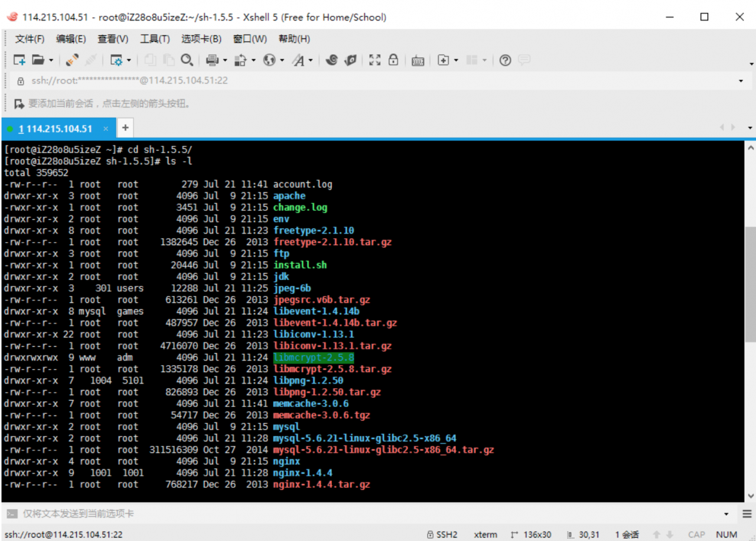756x541 pixels.
Task: Open the tab list dropdown arrow
Action: [750, 128]
